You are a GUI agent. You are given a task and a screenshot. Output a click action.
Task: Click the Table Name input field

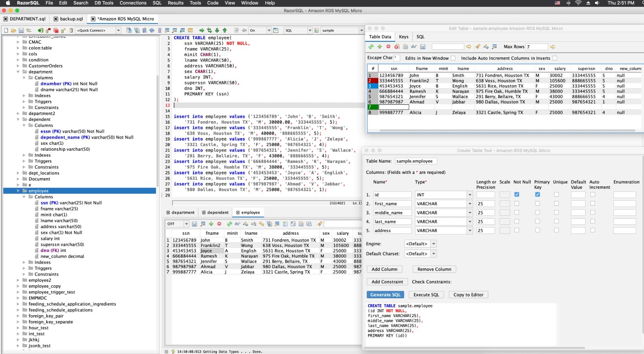(415, 161)
